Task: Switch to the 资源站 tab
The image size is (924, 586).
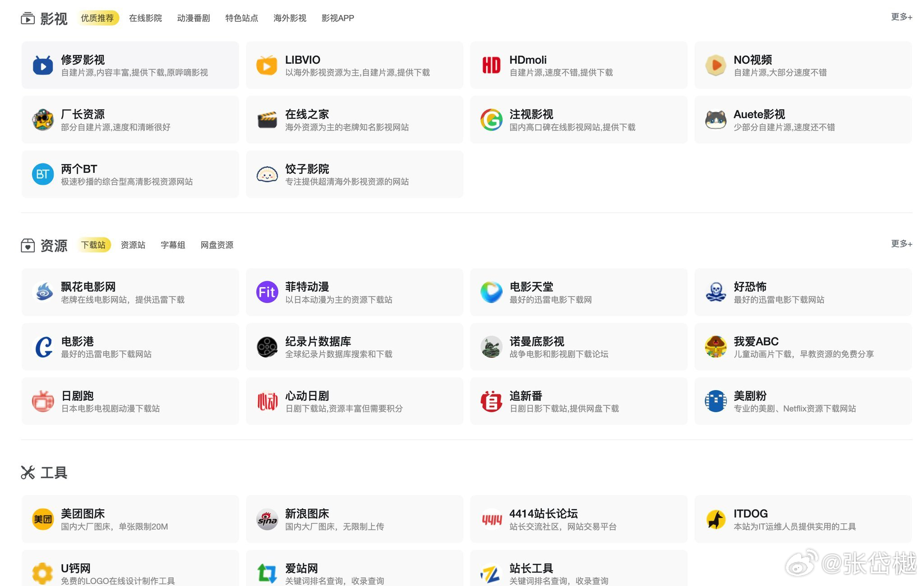Action: pyautogui.click(x=133, y=245)
